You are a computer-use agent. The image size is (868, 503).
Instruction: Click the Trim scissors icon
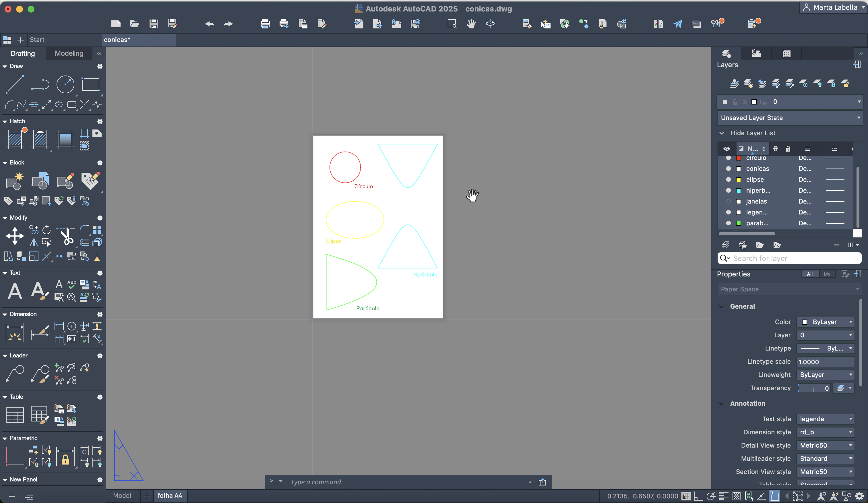pos(67,237)
